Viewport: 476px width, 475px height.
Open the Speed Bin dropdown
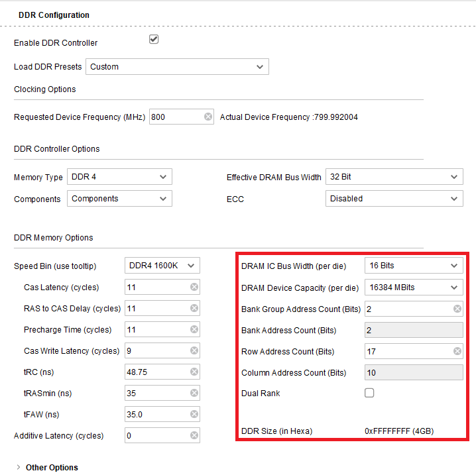coord(162,266)
